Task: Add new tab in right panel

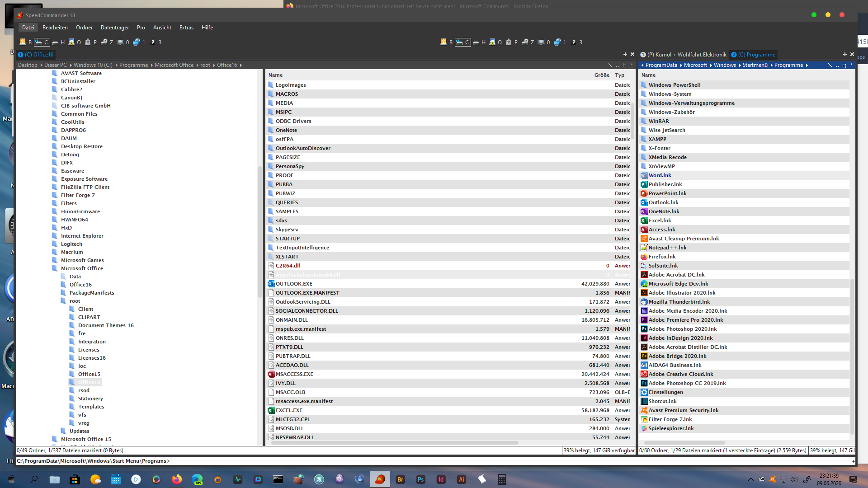Action: pyautogui.click(x=844, y=54)
